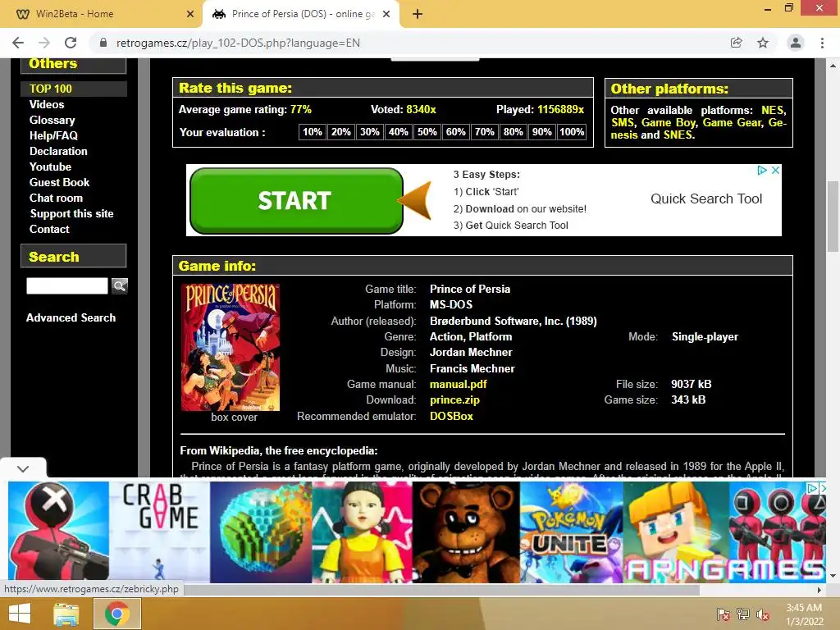
Task: Click Advanced Search link
Action: pyautogui.click(x=71, y=317)
